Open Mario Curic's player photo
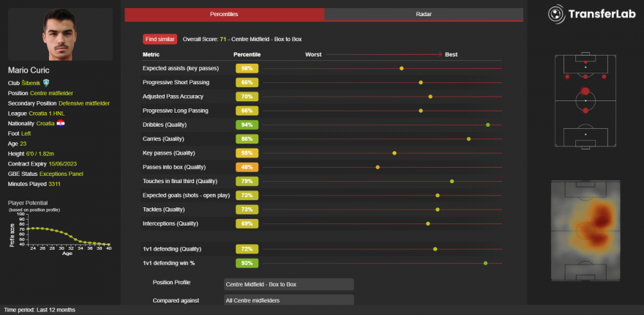The width and height of the screenshot is (644, 315). coord(60,34)
